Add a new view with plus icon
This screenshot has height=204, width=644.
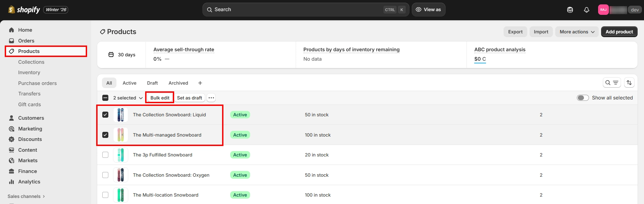200,83
